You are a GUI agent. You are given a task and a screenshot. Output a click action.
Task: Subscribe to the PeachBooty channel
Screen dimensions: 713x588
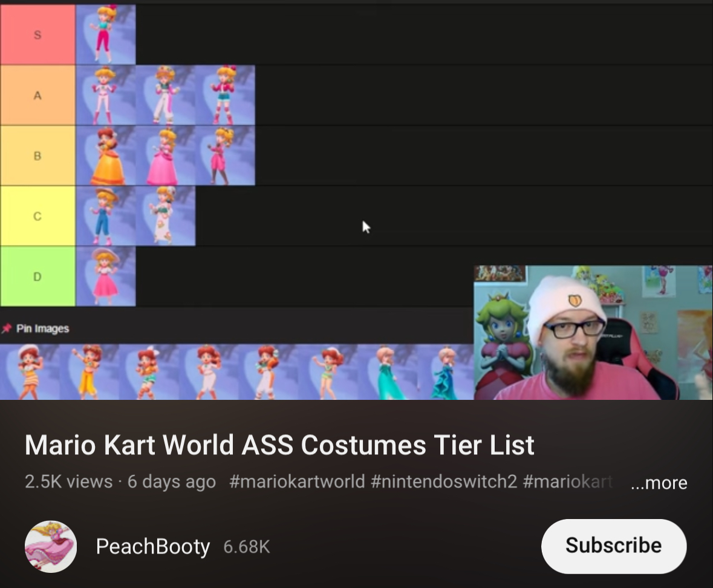point(613,546)
